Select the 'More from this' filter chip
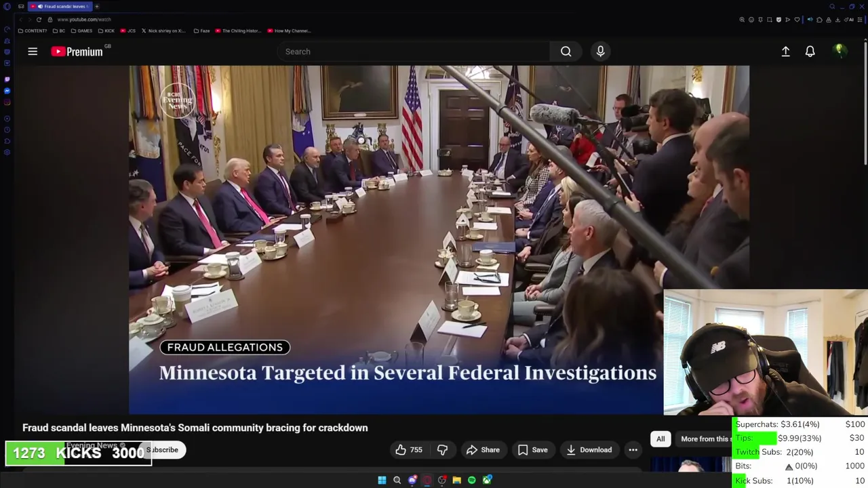 click(705, 439)
